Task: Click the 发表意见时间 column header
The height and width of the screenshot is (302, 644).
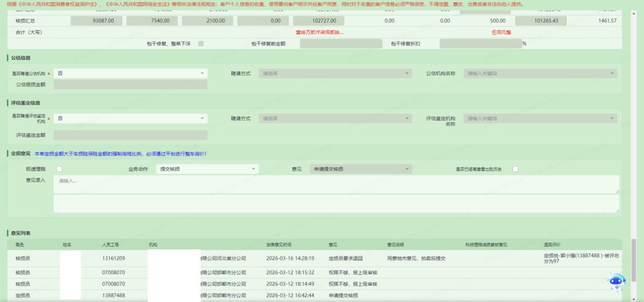Action: point(279,245)
